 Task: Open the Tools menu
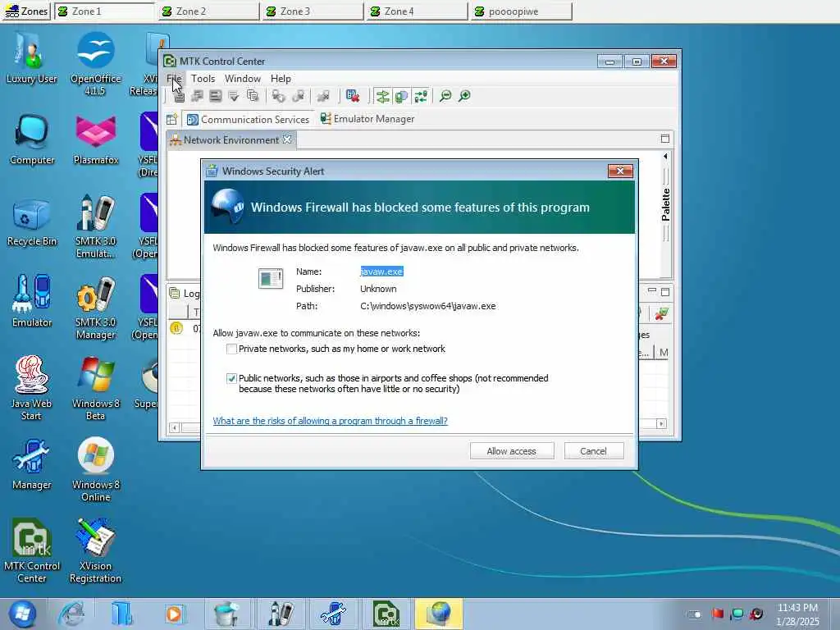pyautogui.click(x=203, y=79)
